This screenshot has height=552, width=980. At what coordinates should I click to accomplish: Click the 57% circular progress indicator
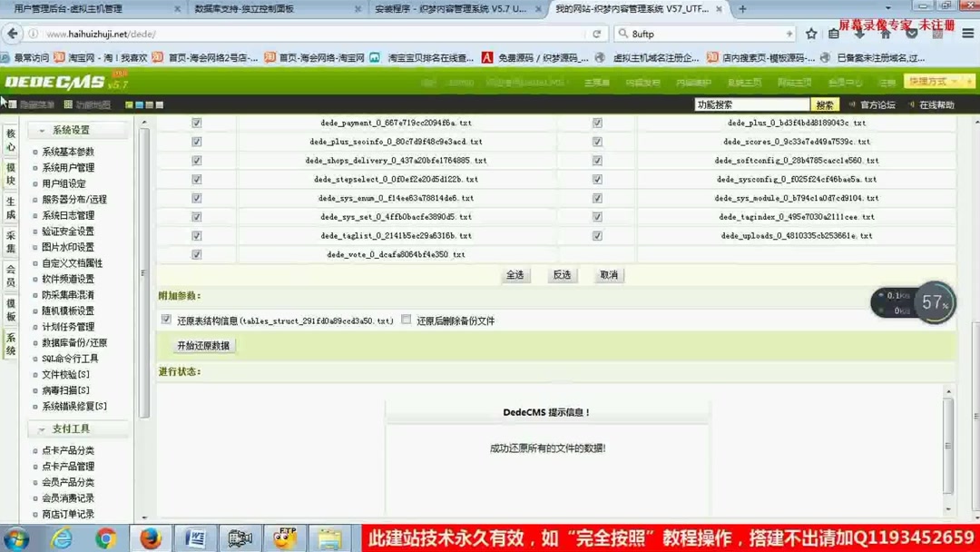(x=936, y=302)
